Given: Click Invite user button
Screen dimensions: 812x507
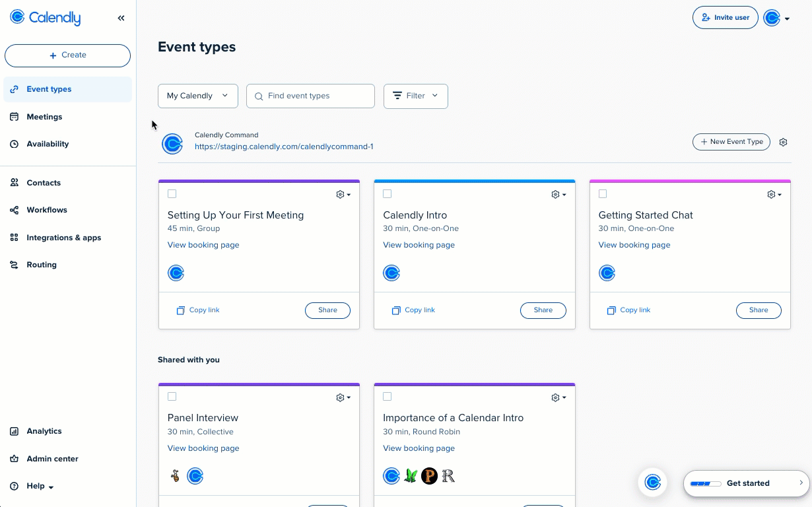Looking at the screenshot, I should 725,18.
